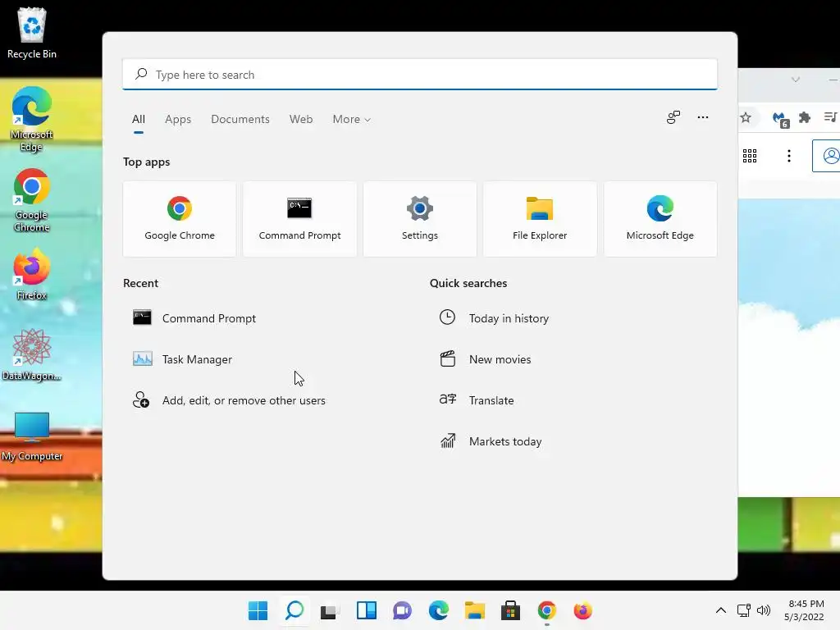
Task: Select My Computer desktop icon
Action: tap(32, 436)
